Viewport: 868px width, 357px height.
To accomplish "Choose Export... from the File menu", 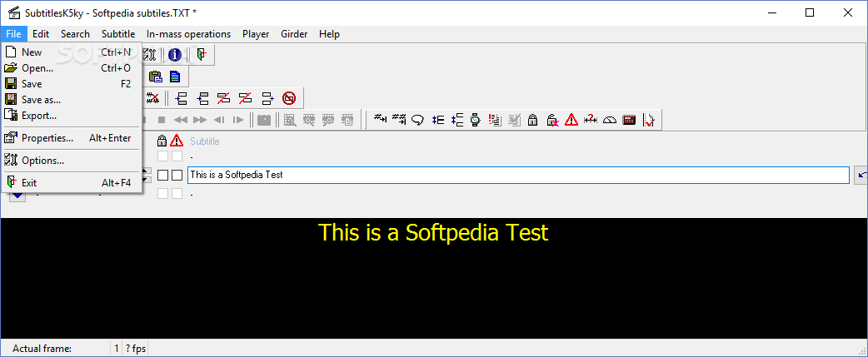I will pyautogui.click(x=72, y=116).
